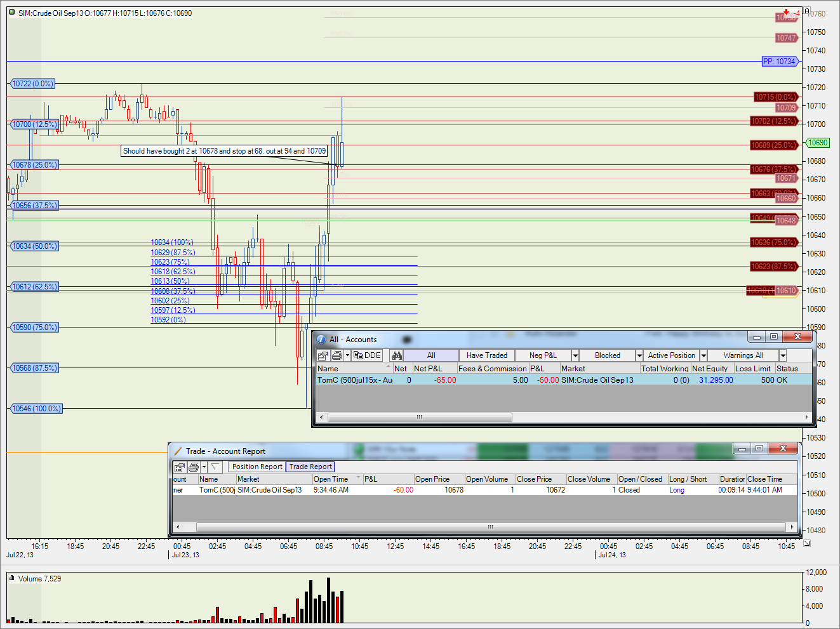Click the 10722 (0.0%) Fibonacci label

coord(32,84)
